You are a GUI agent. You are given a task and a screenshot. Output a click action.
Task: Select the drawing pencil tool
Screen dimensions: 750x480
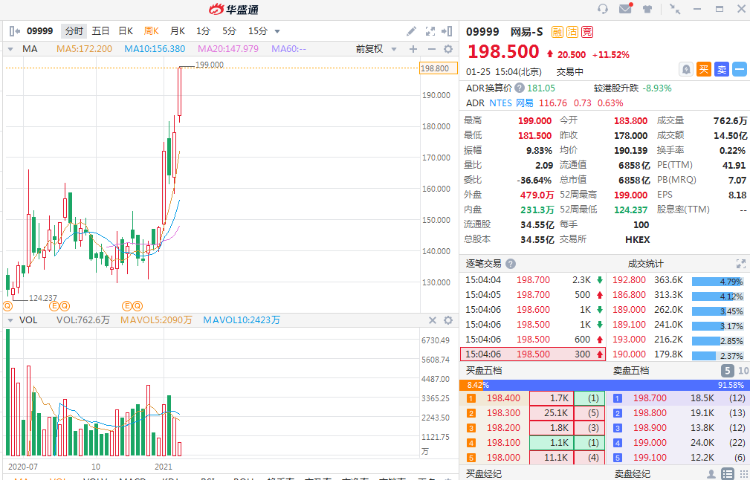pyautogui.click(x=411, y=31)
